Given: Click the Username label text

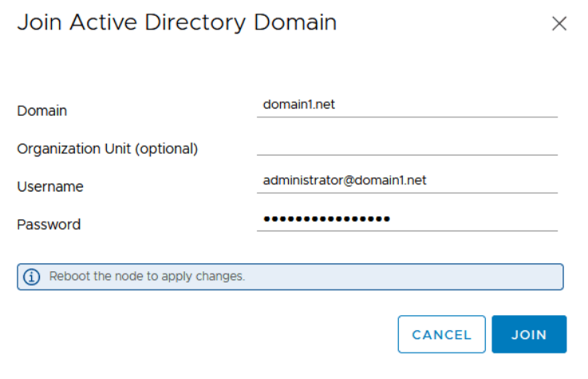Looking at the screenshot, I should [x=49, y=187].
